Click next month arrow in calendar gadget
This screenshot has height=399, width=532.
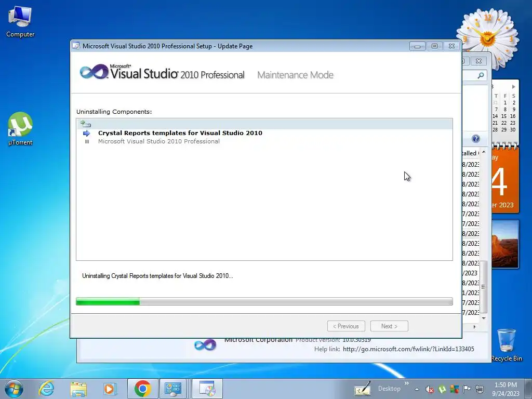point(514,87)
